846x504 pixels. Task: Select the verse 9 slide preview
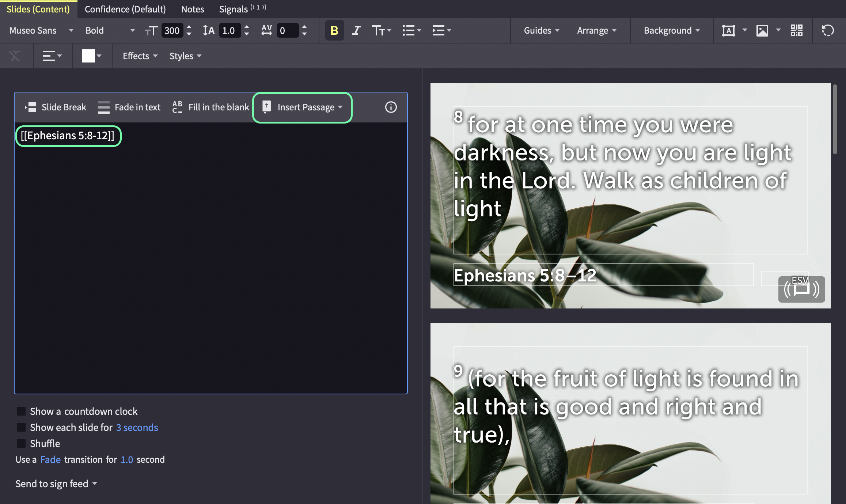click(x=630, y=413)
